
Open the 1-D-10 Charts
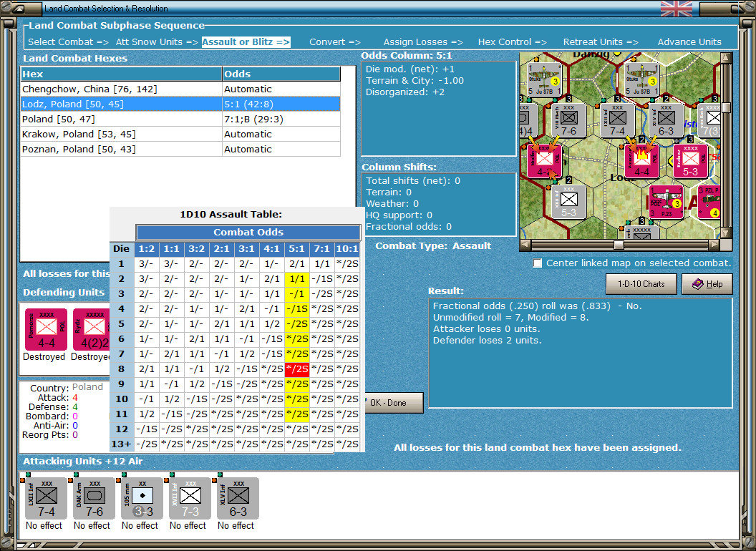pos(641,284)
